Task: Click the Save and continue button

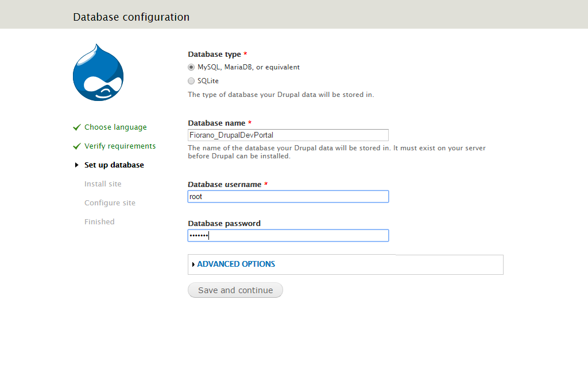Action: coord(235,290)
